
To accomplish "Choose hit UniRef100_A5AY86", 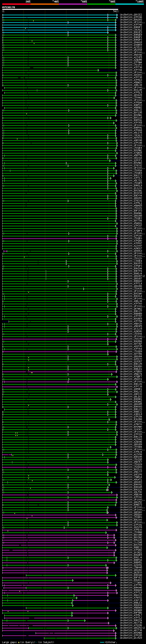I will (x=131, y=55).
